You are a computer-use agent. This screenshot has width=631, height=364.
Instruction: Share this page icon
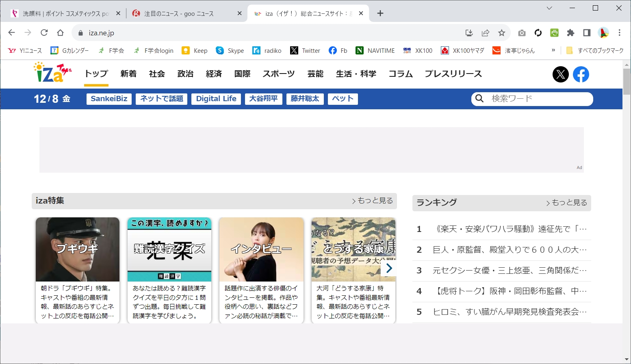(485, 33)
